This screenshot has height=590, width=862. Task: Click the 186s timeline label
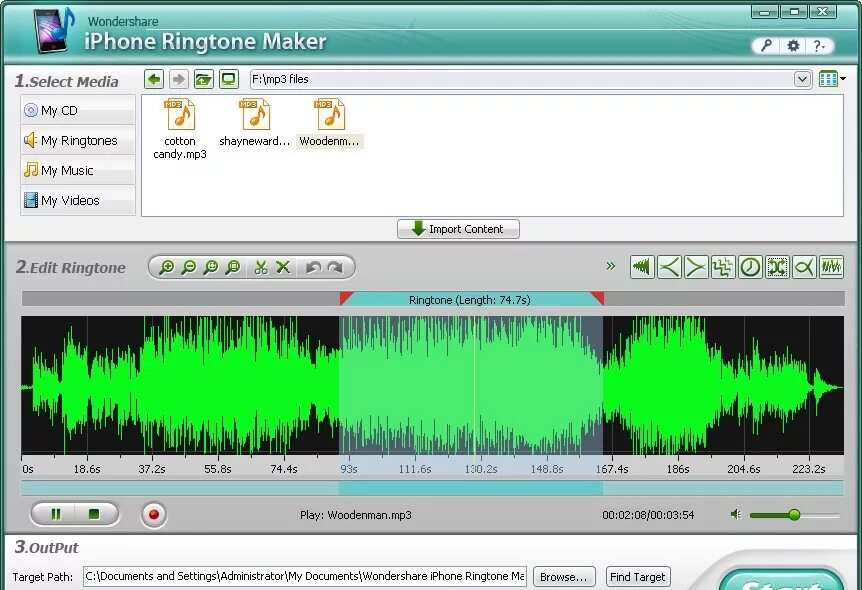[x=678, y=469]
